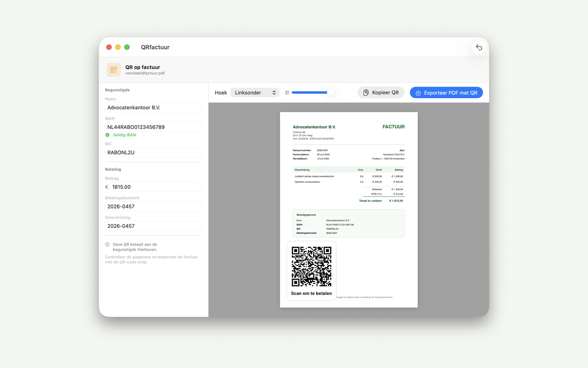Click the QRfactuur window title
Image resolution: width=588 pixels, height=368 pixels.
(155, 47)
